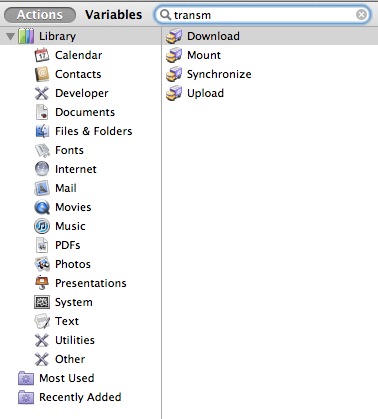Click the PDFs category icon

tap(42, 245)
